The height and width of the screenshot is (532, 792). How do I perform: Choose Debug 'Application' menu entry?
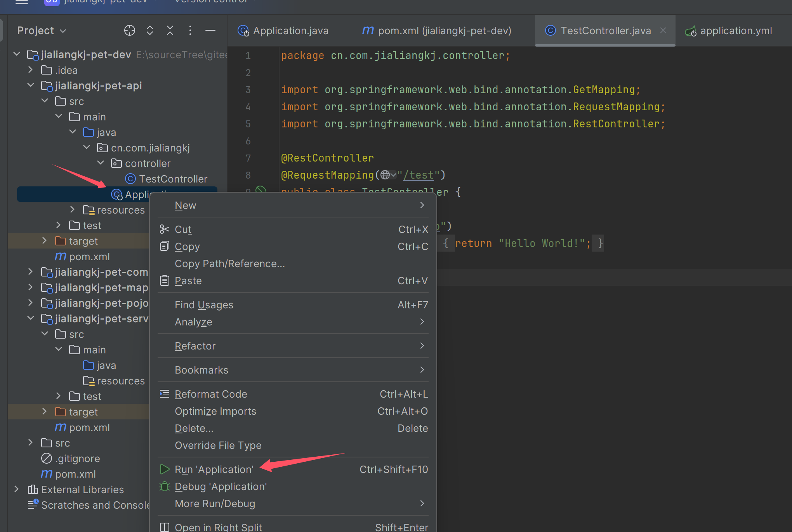click(294, 486)
